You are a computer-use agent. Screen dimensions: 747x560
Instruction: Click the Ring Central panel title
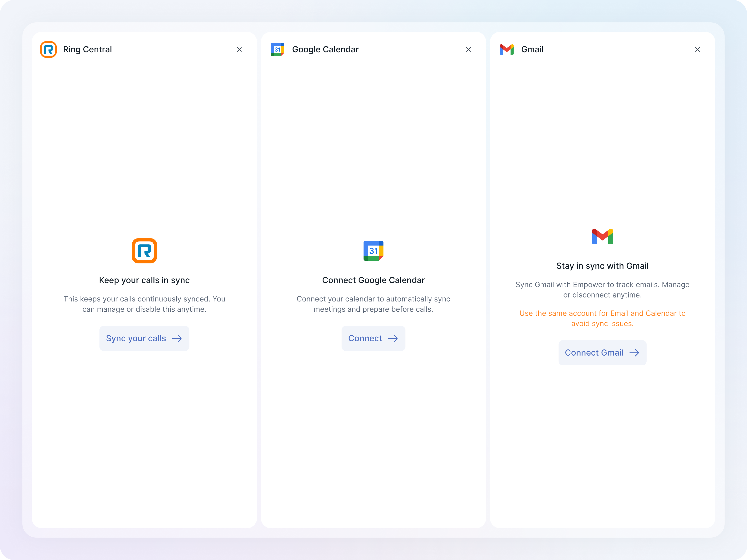87,50
